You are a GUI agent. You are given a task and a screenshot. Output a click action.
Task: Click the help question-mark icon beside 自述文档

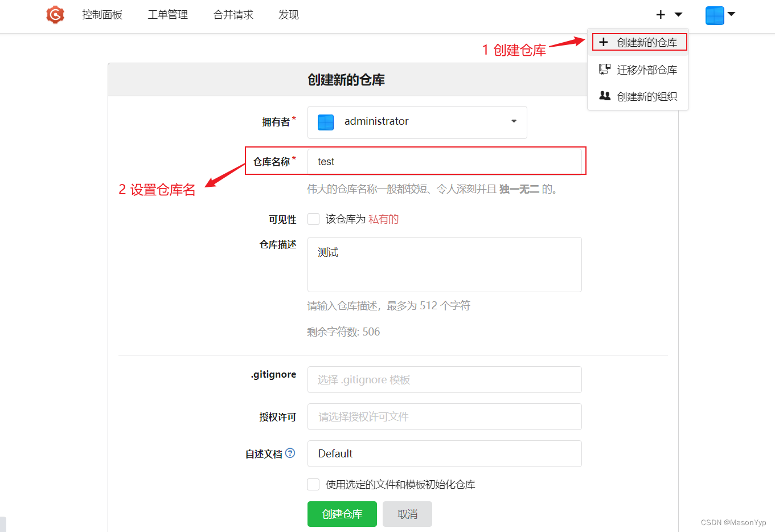[290, 453]
